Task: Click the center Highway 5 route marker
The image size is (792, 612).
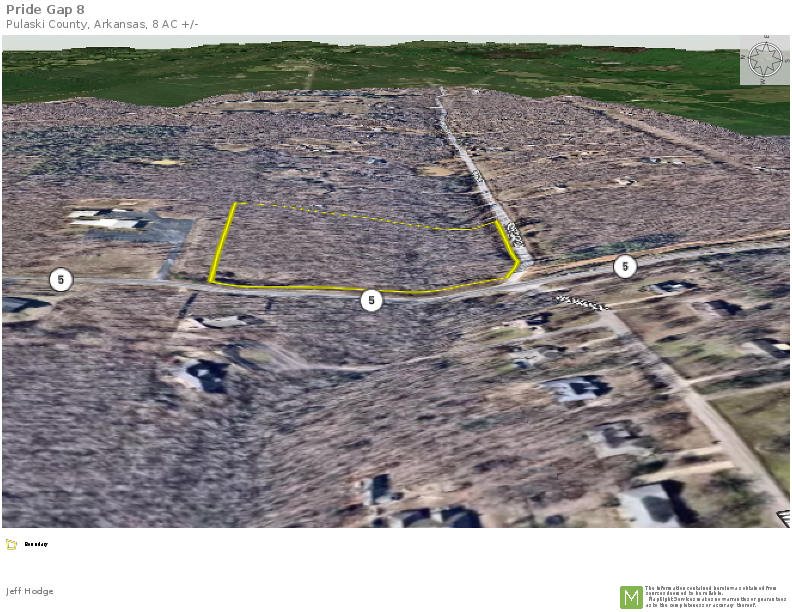Action: coord(372,300)
